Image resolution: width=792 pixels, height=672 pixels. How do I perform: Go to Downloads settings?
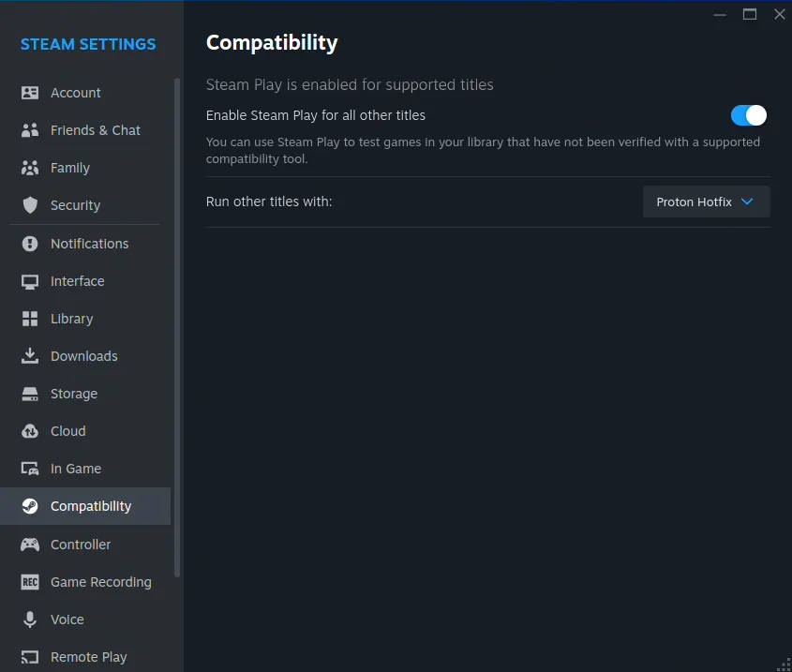(x=85, y=356)
